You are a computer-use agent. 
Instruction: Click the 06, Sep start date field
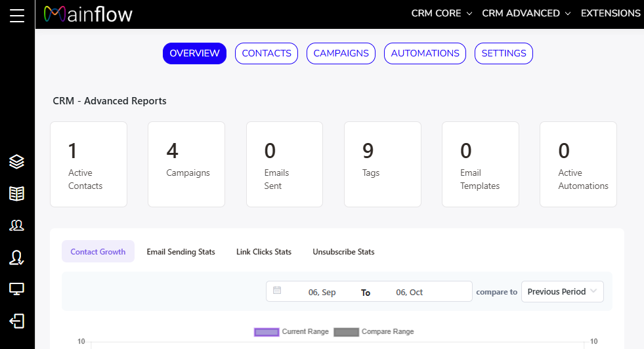click(322, 293)
